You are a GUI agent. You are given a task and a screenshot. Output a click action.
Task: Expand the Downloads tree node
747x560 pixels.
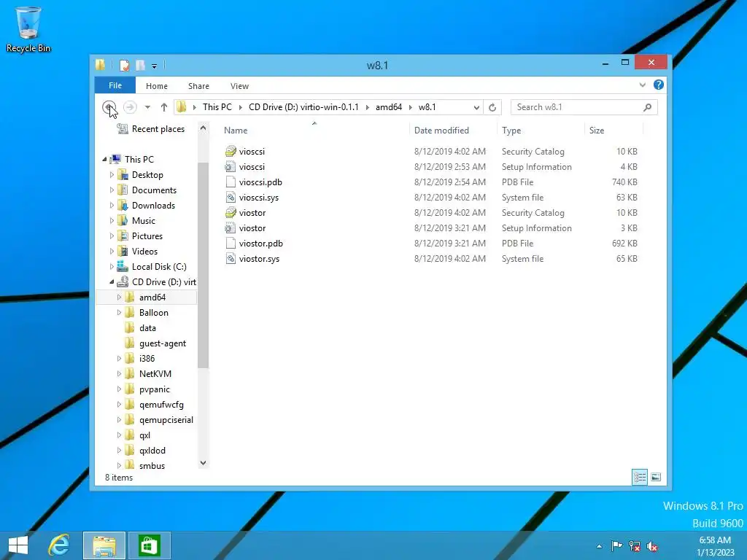pyautogui.click(x=112, y=205)
